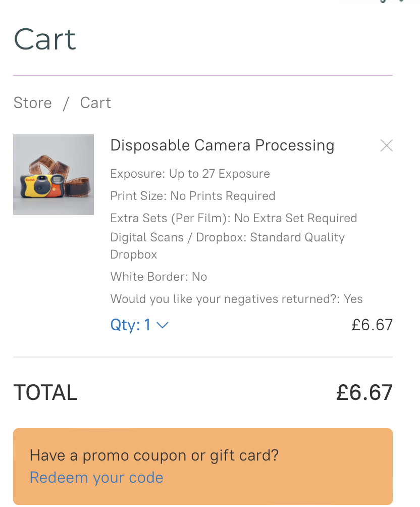Click the Print Size: No Prints Required line
The height and width of the screenshot is (507, 420).
click(192, 196)
